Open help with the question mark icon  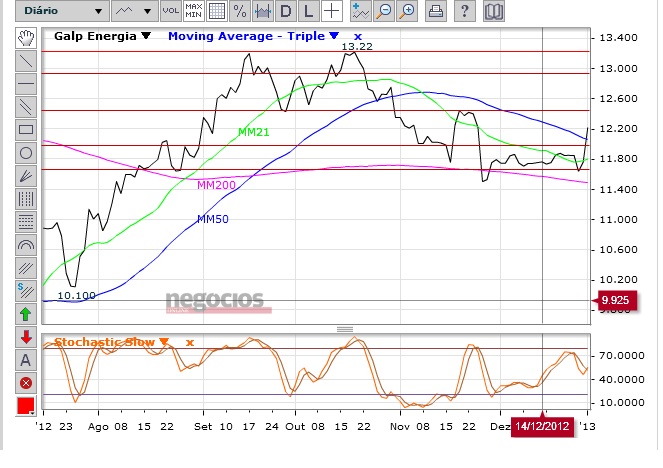click(464, 11)
